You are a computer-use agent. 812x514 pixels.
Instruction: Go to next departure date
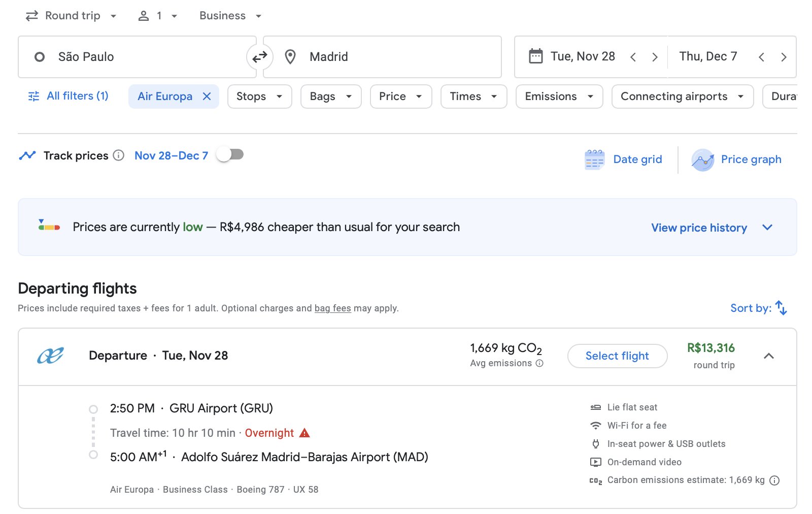[x=655, y=57]
